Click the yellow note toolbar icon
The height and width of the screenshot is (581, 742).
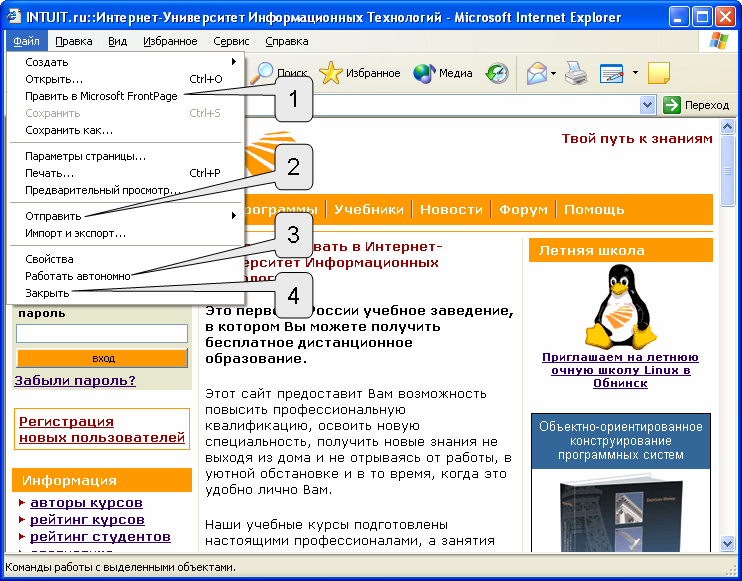(x=659, y=73)
